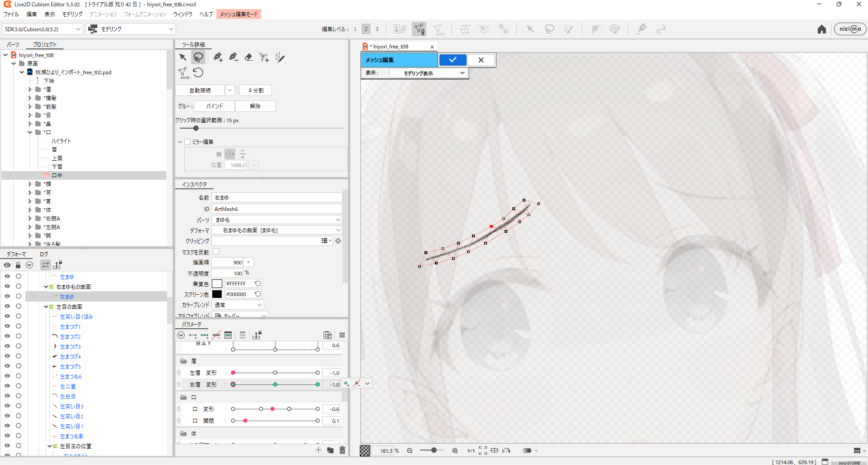Hide the 右まゆ毛の曲面 deformer with eye icon
Screen dimensions: 868x465
click(7, 286)
